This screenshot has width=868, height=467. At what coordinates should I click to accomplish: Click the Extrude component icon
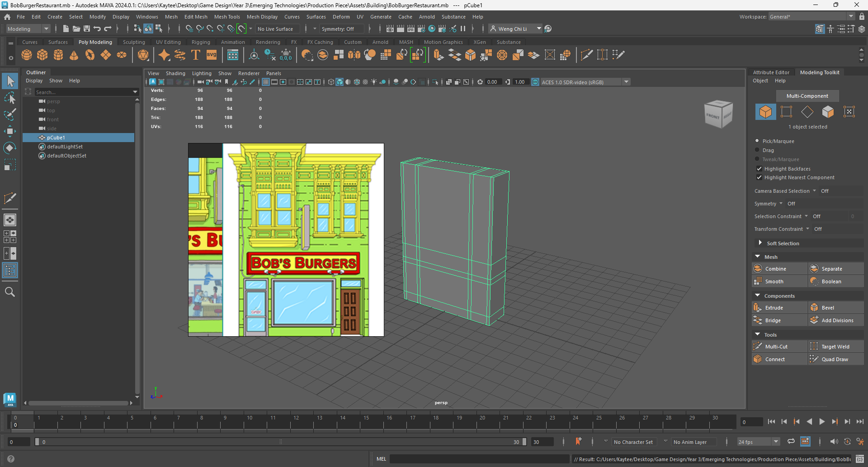coord(758,308)
